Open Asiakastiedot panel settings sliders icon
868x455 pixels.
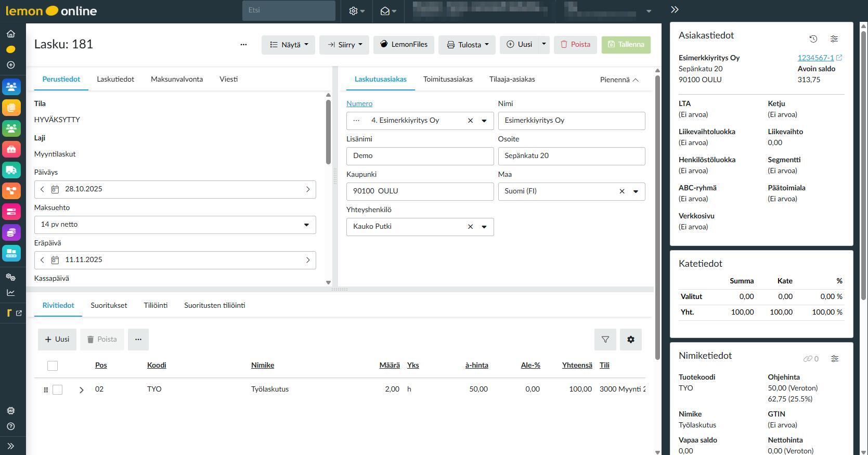pos(834,39)
